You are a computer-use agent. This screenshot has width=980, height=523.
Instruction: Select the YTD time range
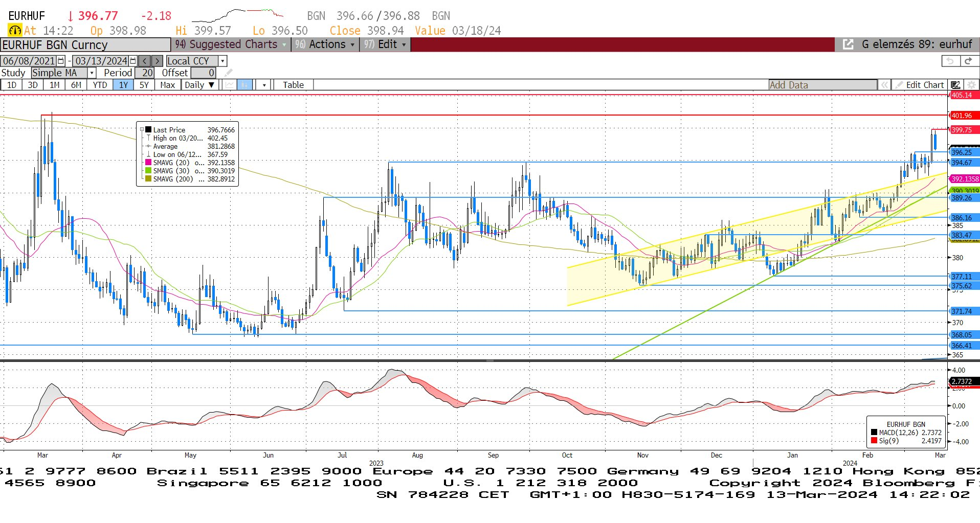(x=100, y=85)
